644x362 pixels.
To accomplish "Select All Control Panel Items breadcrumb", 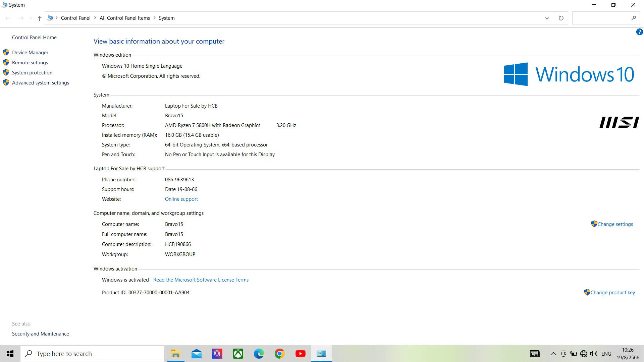I will (125, 18).
